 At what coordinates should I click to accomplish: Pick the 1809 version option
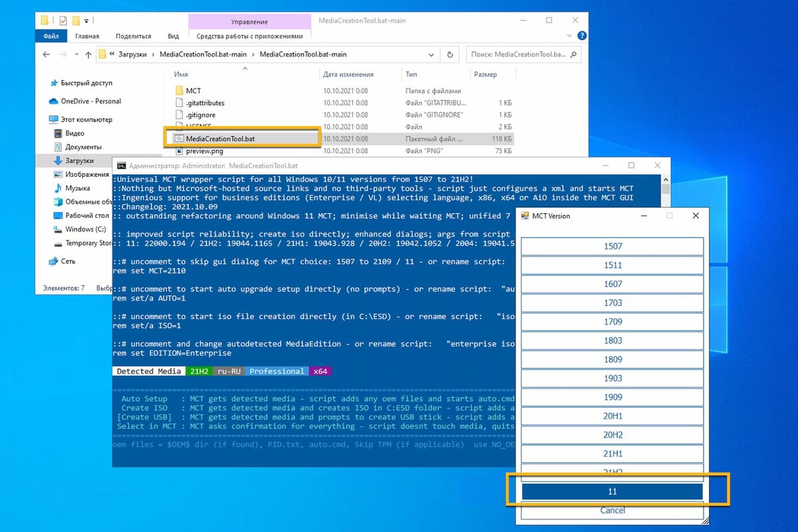click(x=612, y=360)
